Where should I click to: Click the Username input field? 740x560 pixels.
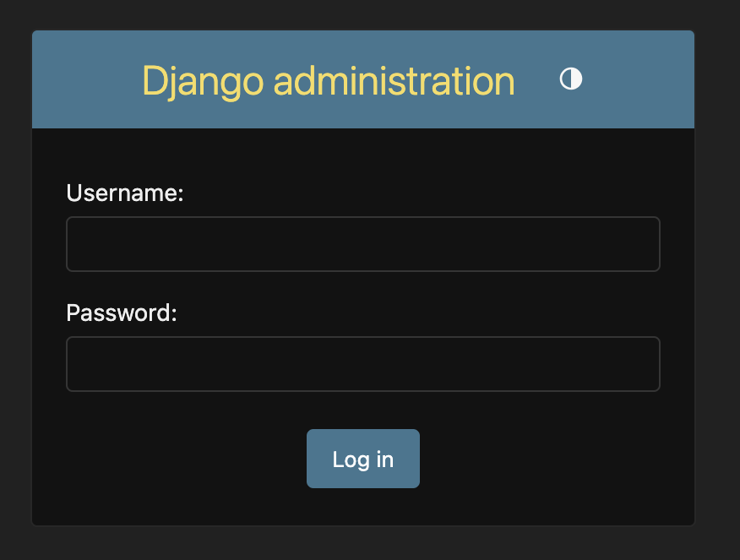point(363,244)
